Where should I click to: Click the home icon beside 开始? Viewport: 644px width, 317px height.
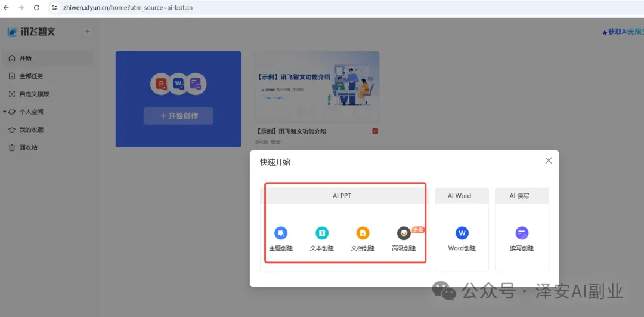pyautogui.click(x=11, y=59)
